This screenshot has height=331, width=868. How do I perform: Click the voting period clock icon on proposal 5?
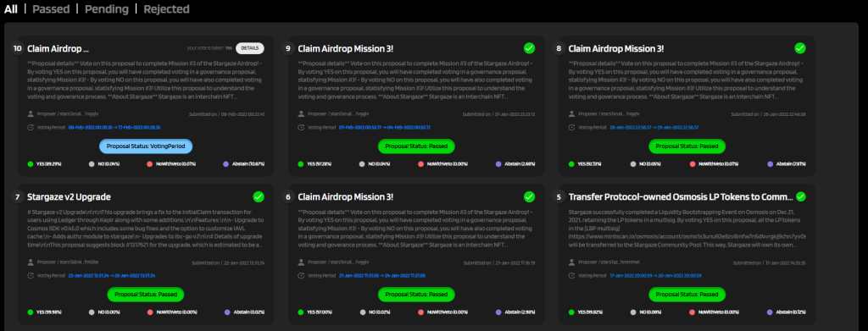point(572,275)
